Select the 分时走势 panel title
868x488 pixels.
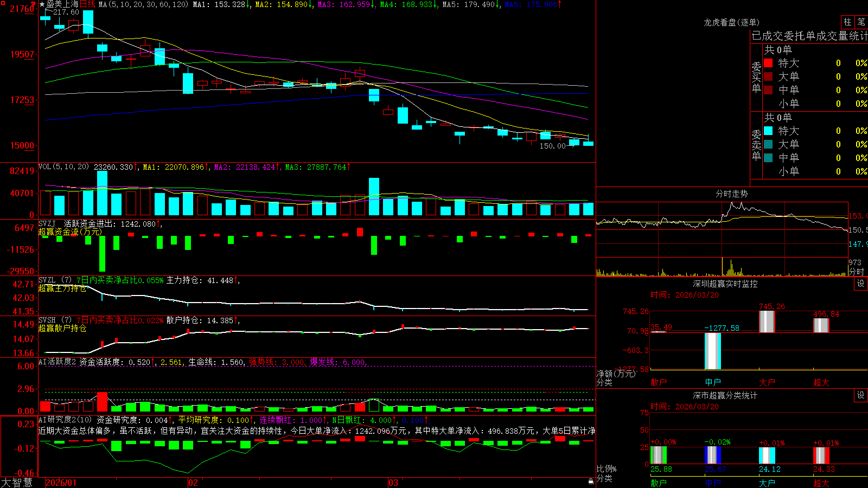731,194
